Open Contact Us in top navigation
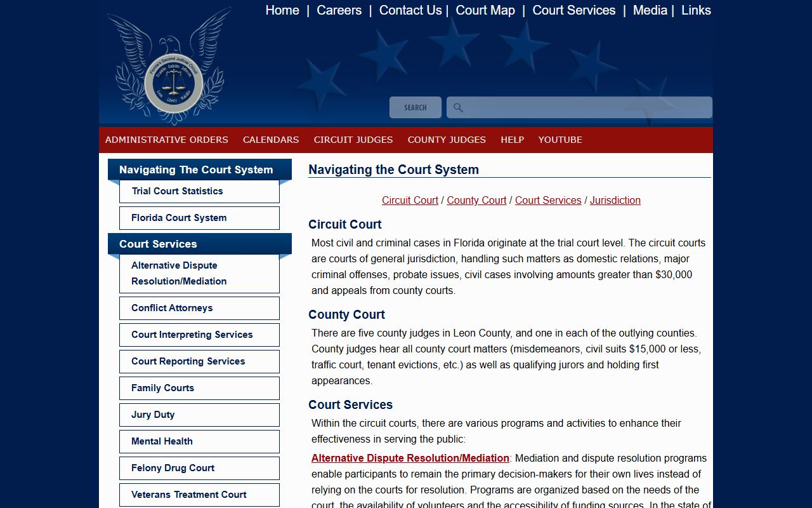Viewport: 812px width, 508px height. [x=410, y=10]
